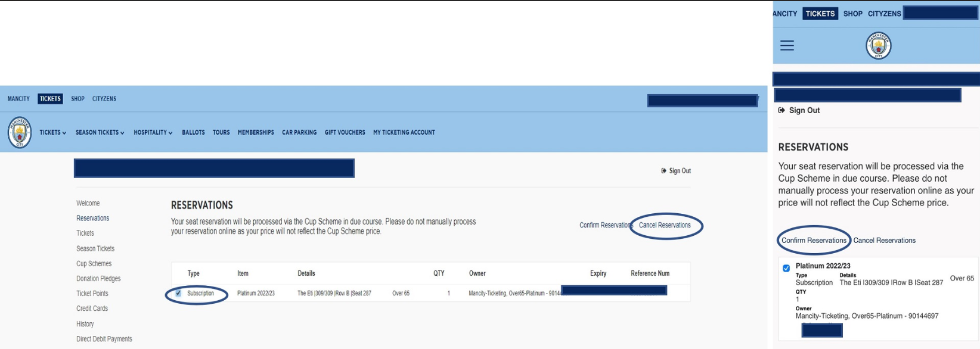Go to the TOURS menu item

[x=221, y=133]
